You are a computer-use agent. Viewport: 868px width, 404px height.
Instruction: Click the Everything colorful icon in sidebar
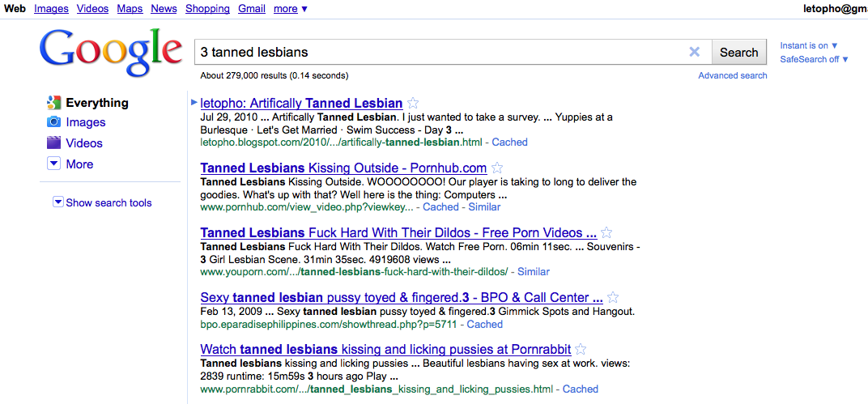click(x=53, y=102)
